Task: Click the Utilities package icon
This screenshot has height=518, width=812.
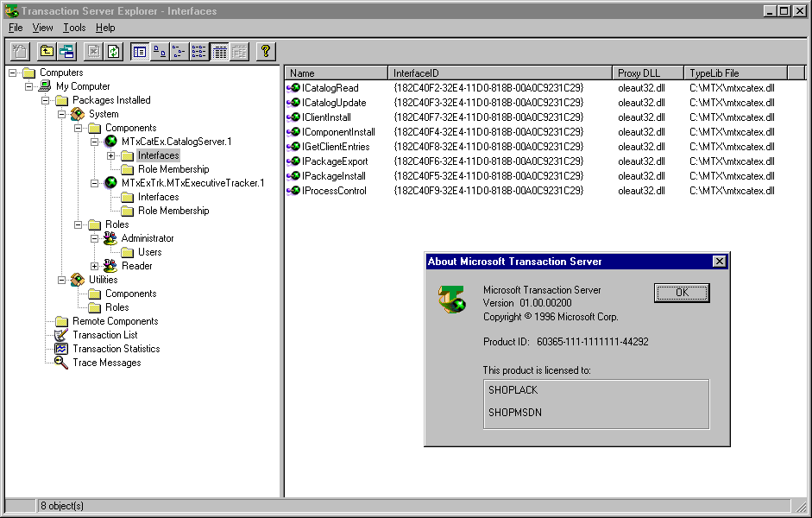Action: (x=78, y=279)
